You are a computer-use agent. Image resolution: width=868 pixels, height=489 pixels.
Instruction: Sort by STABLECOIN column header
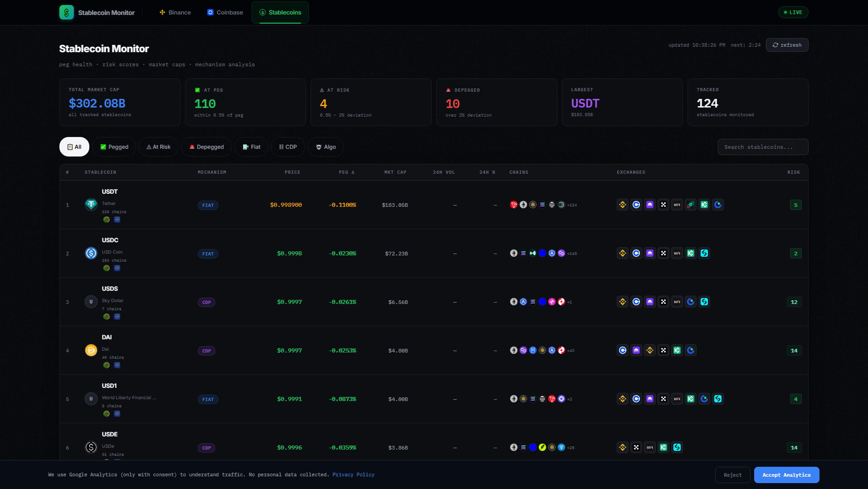pyautogui.click(x=100, y=172)
